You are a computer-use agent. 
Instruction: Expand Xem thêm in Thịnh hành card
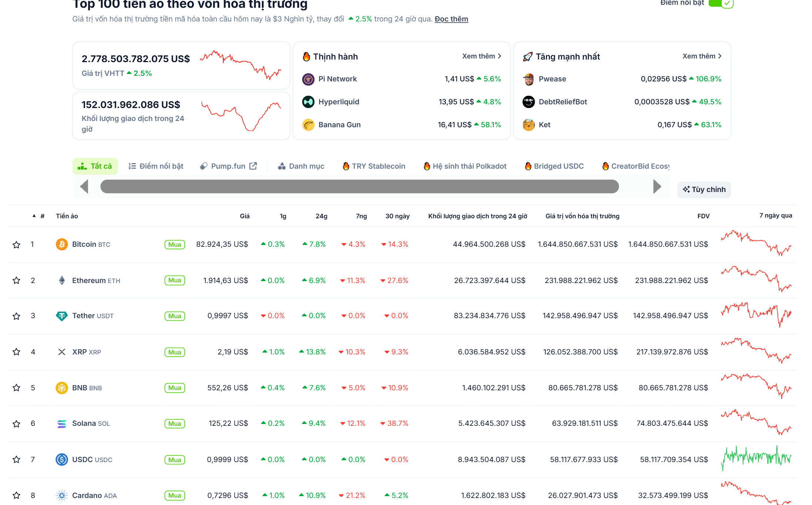click(x=482, y=56)
